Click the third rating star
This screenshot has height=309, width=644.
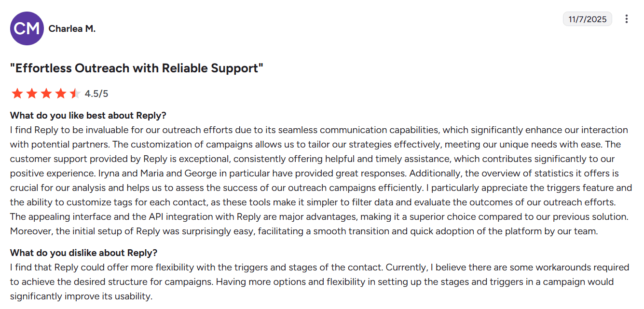tap(46, 94)
